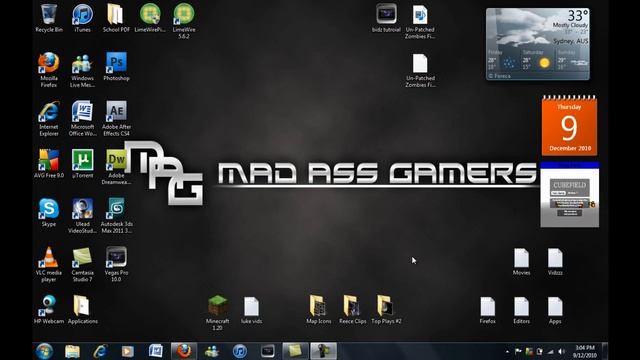Click the calendar gadget showing December 9
Screen dimensions: 640x360
[x=569, y=126]
